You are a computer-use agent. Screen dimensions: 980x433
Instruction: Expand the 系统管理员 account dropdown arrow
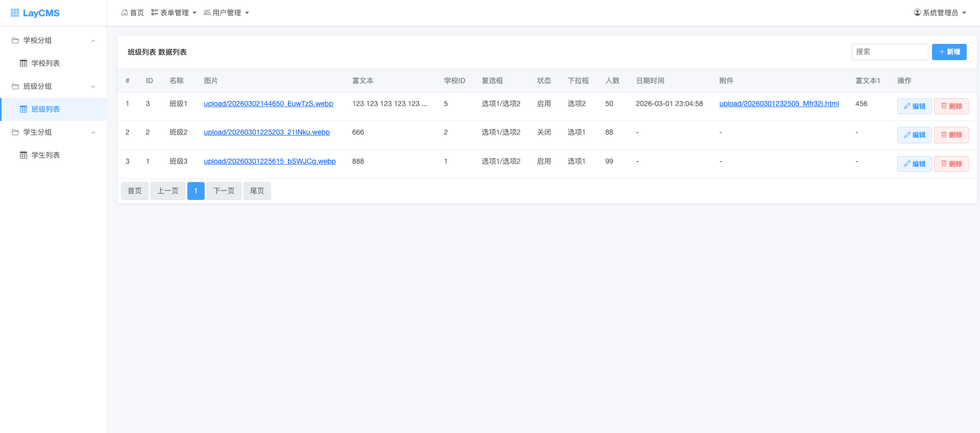964,13
